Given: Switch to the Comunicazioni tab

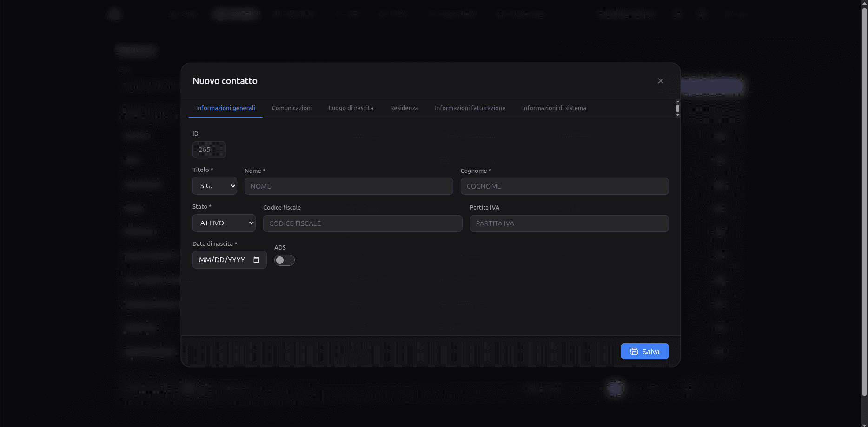Looking at the screenshot, I should [292, 108].
